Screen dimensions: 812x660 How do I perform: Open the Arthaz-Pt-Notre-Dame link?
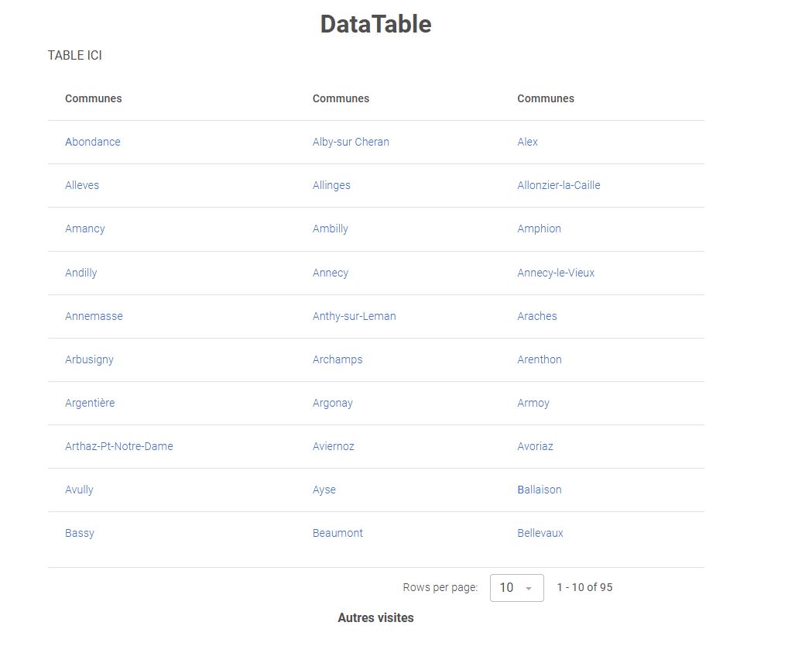pos(119,446)
